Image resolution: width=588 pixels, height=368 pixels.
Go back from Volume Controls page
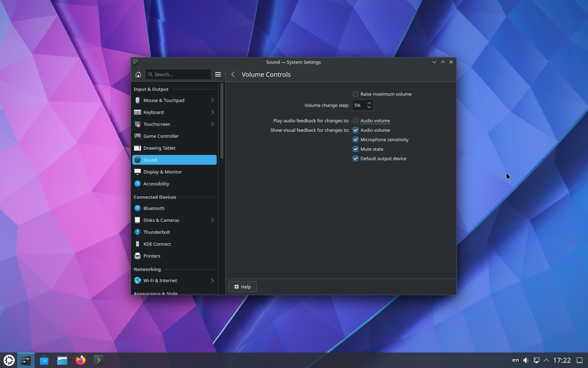(x=233, y=74)
